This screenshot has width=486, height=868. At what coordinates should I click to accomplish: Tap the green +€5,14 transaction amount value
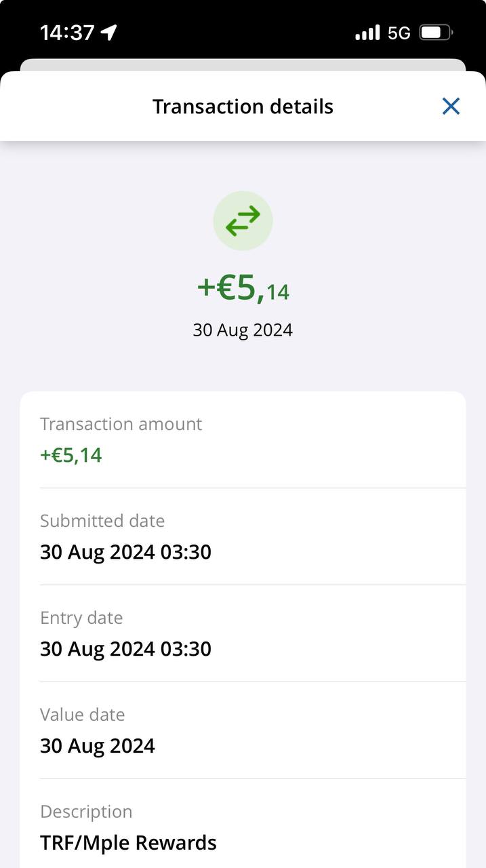(x=71, y=455)
